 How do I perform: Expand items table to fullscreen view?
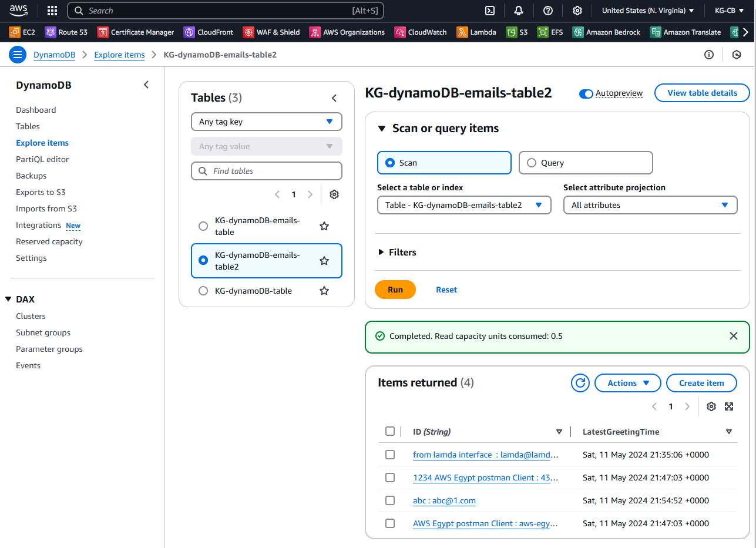coord(729,406)
